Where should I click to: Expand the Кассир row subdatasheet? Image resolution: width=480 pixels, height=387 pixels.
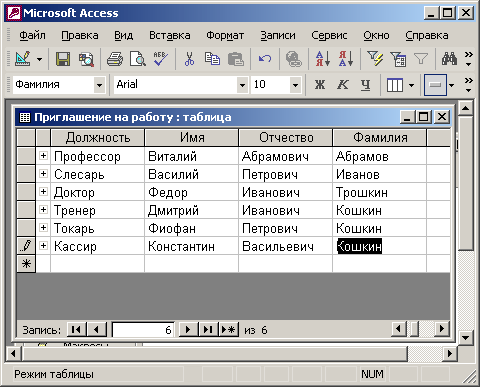[43, 245]
